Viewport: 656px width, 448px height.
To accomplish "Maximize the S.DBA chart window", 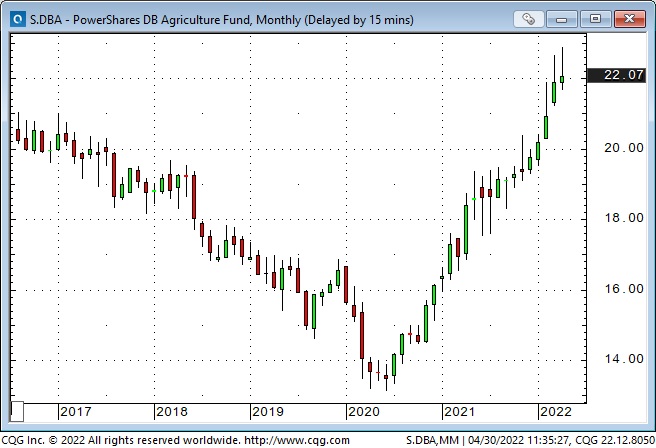I will tap(595, 19).
